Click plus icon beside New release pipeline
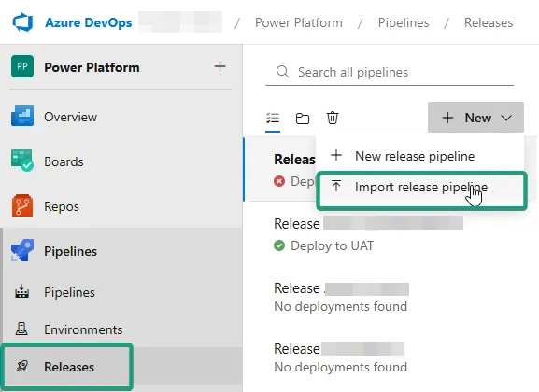The height and width of the screenshot is (392, 539). tap(336, 155)
